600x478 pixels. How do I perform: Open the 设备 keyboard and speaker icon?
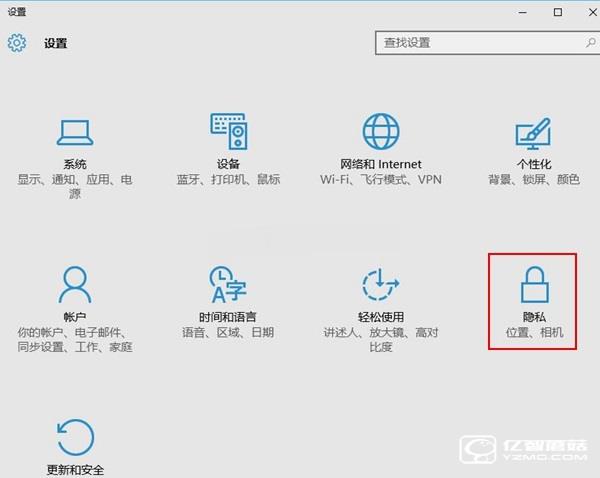coord(229,131)
